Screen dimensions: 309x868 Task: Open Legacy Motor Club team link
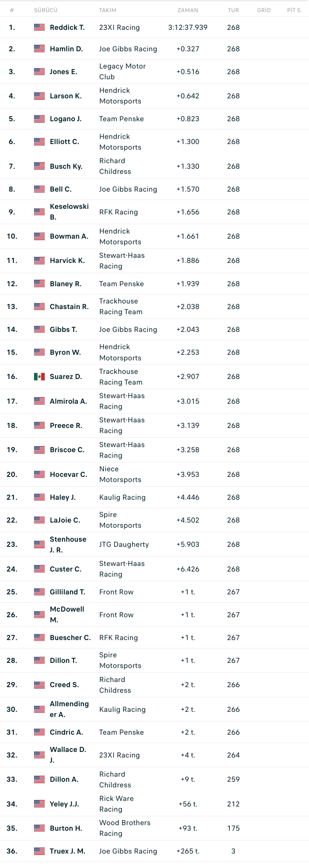(x=123, y=72)
